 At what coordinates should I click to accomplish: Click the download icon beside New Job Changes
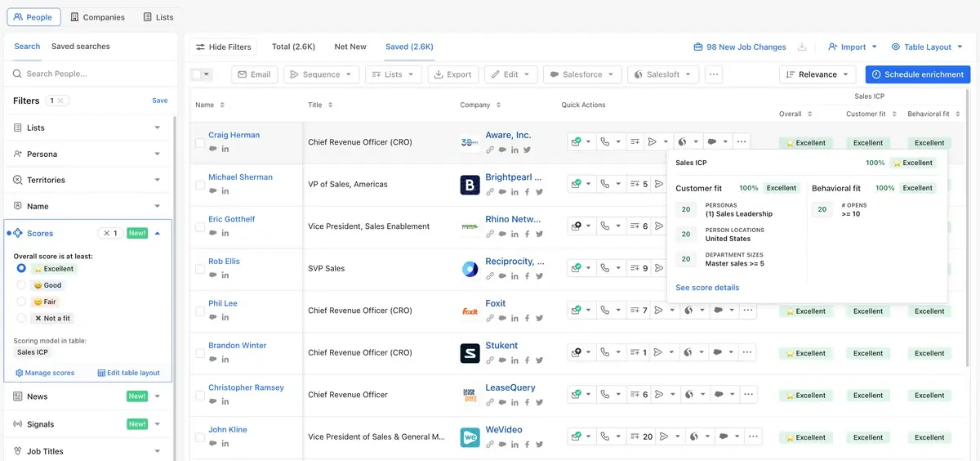point(802,47)
